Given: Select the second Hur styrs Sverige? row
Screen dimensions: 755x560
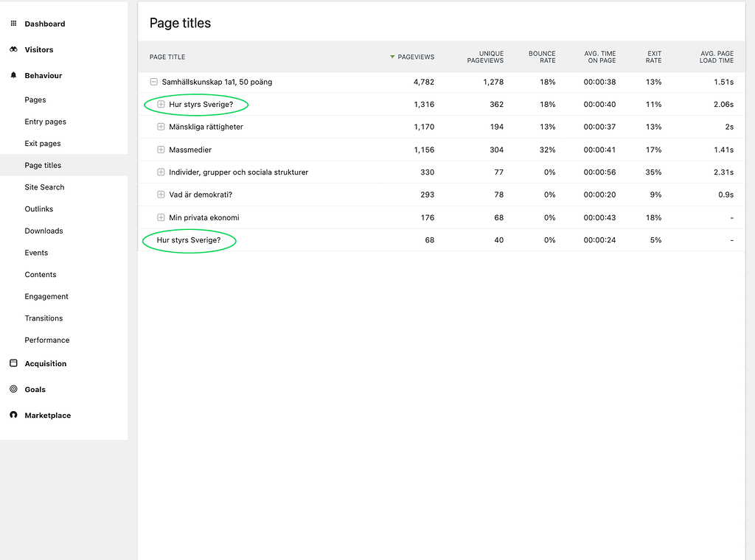Looking at the screenshot, I should tap(189, 240).
